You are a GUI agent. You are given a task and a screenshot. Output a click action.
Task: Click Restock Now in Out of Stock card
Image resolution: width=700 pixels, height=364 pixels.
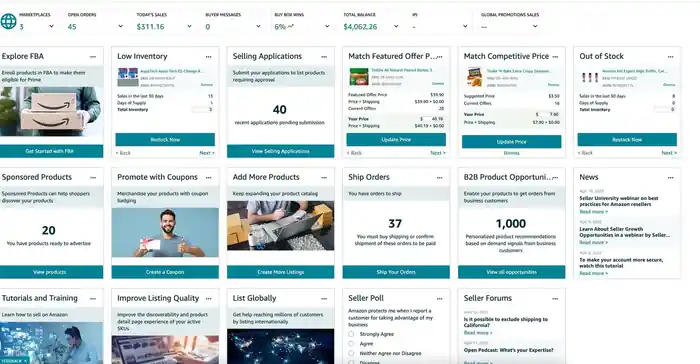pos(627,139)
